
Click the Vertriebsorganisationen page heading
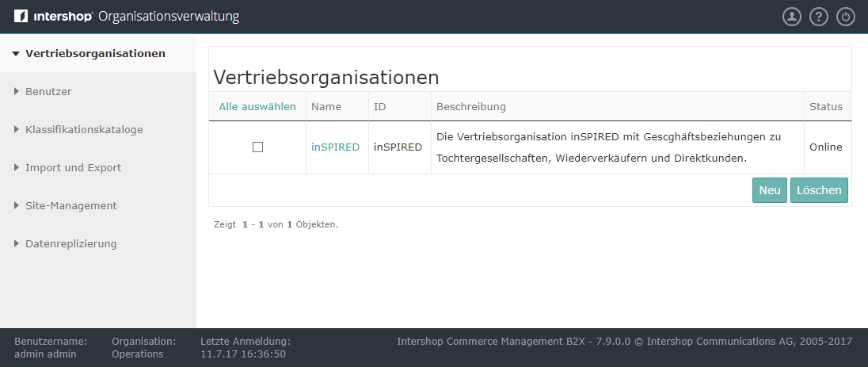pyautogui.click(x=326, y=78)
